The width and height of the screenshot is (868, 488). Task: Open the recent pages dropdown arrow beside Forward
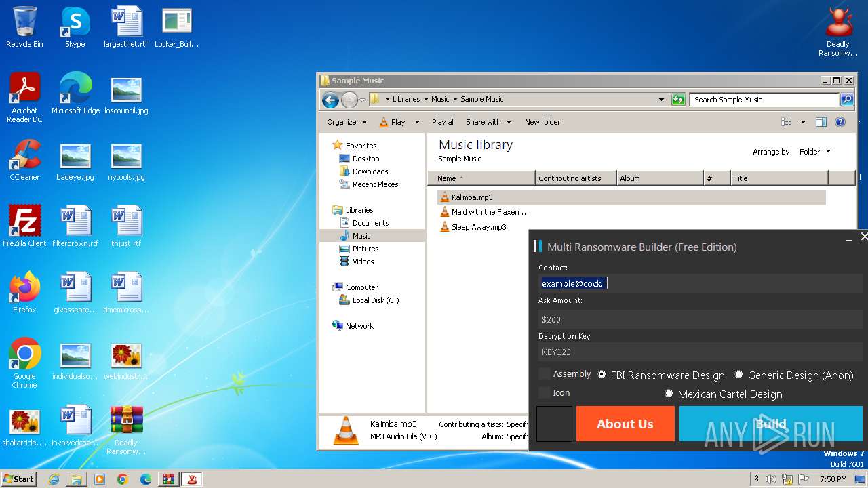[362, 100]
